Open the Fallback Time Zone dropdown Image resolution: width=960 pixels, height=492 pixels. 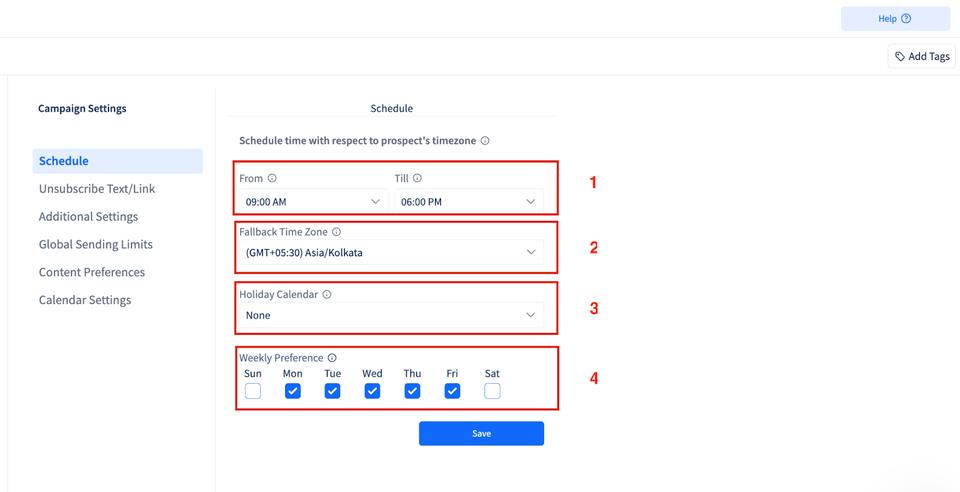click(x=391, y=252)
